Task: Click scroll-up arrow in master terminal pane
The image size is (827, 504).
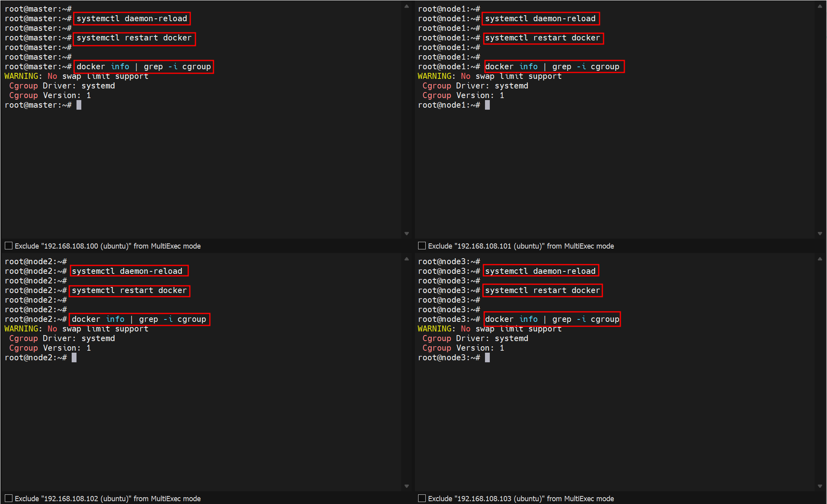Action: click(x=406, y=6)
